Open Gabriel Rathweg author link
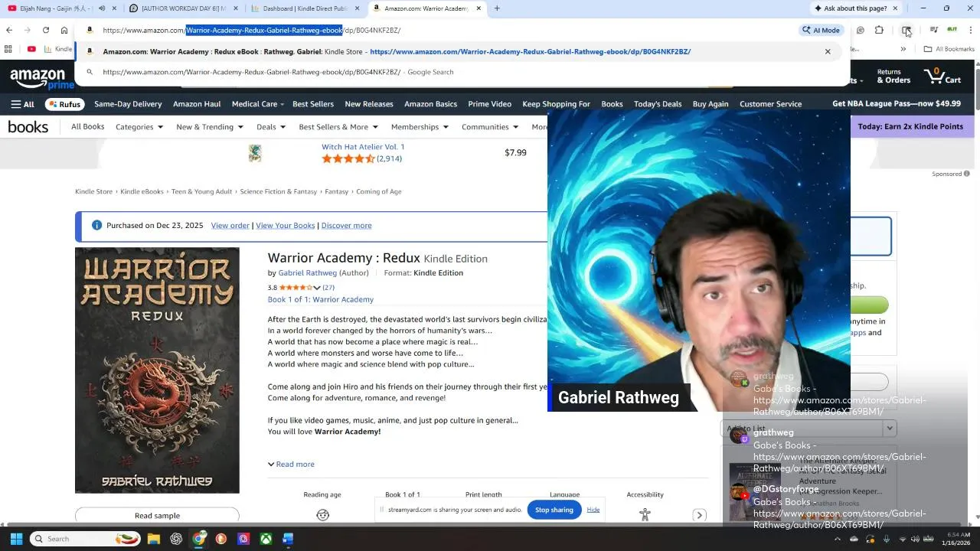980x551 pixels. point(307,273)
